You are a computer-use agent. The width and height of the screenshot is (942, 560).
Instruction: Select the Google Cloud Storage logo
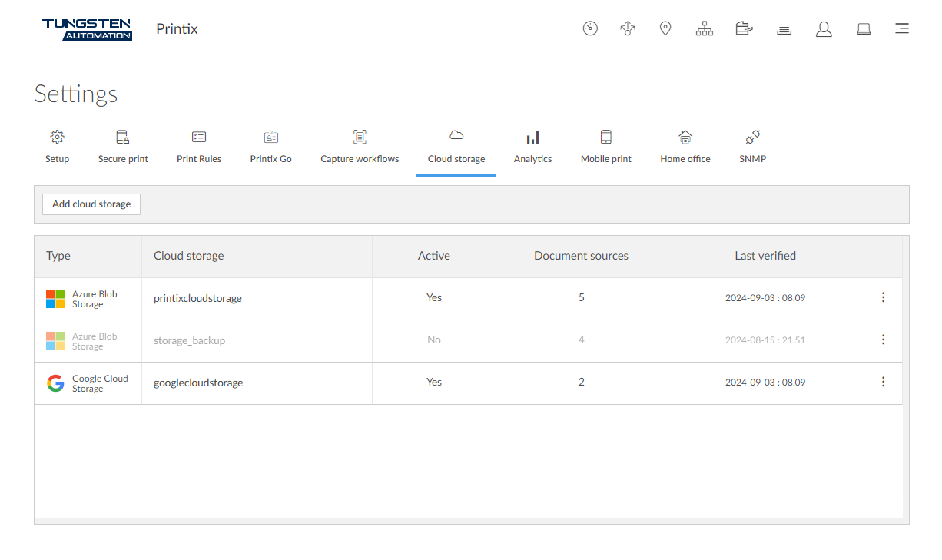(55, 383)
